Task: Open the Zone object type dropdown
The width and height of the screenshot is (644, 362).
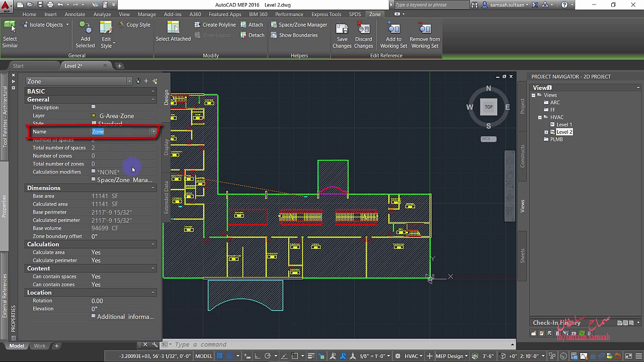Action: (129, 81)
